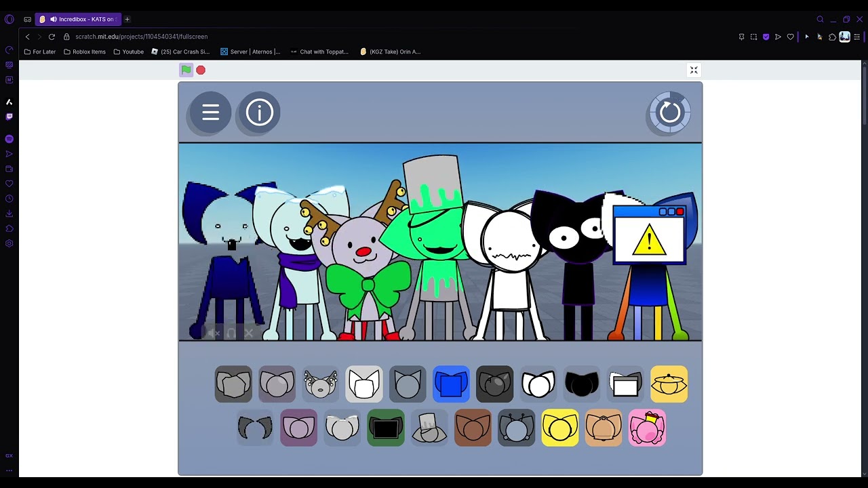
Task: Click the black cat with big eyes
Action: pyautogui.click(x=578, y=264)
